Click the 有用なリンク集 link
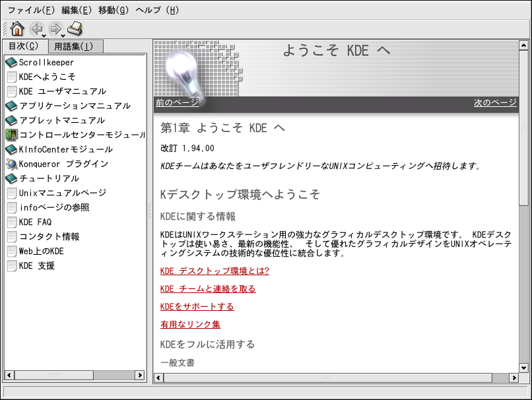 (190, 325)
